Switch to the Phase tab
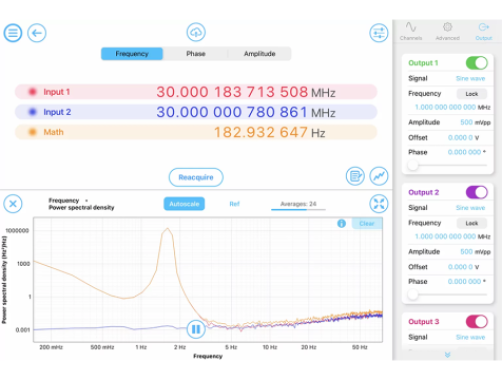The height and width of the screenshot is (380, 502). [x=196, y=54]
